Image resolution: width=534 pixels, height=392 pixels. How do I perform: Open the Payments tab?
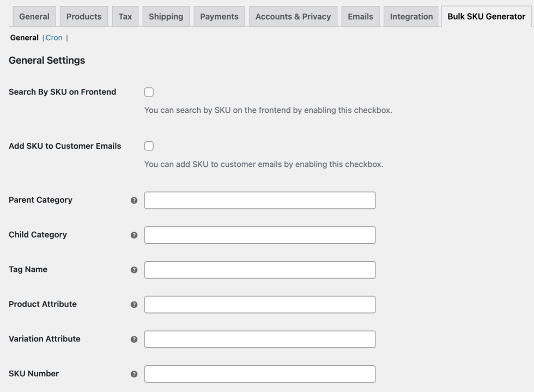219,16
